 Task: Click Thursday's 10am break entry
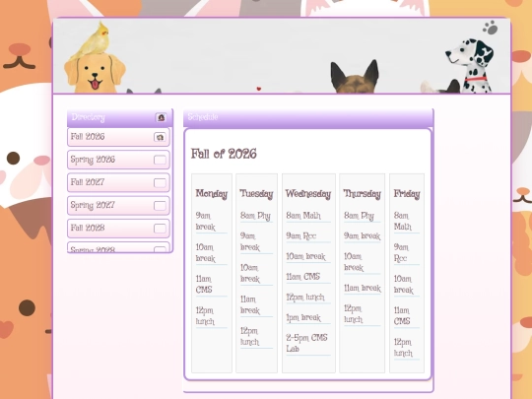coord(362,262)
